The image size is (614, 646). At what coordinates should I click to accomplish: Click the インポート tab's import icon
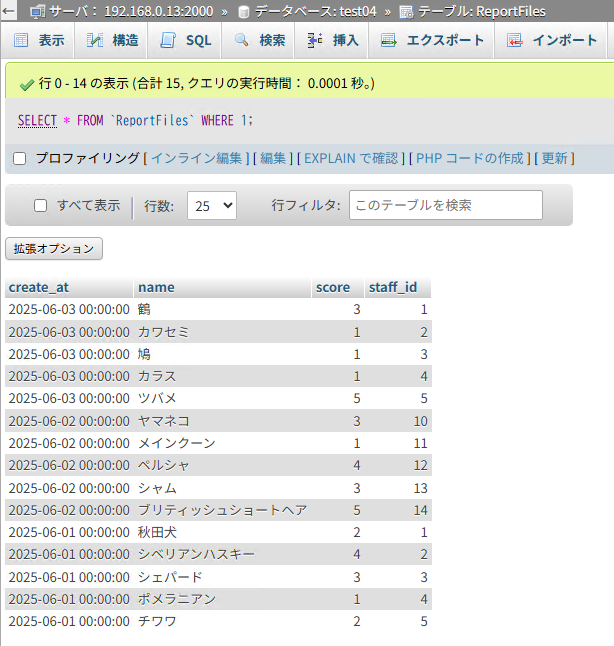click(x=515, y=40)
